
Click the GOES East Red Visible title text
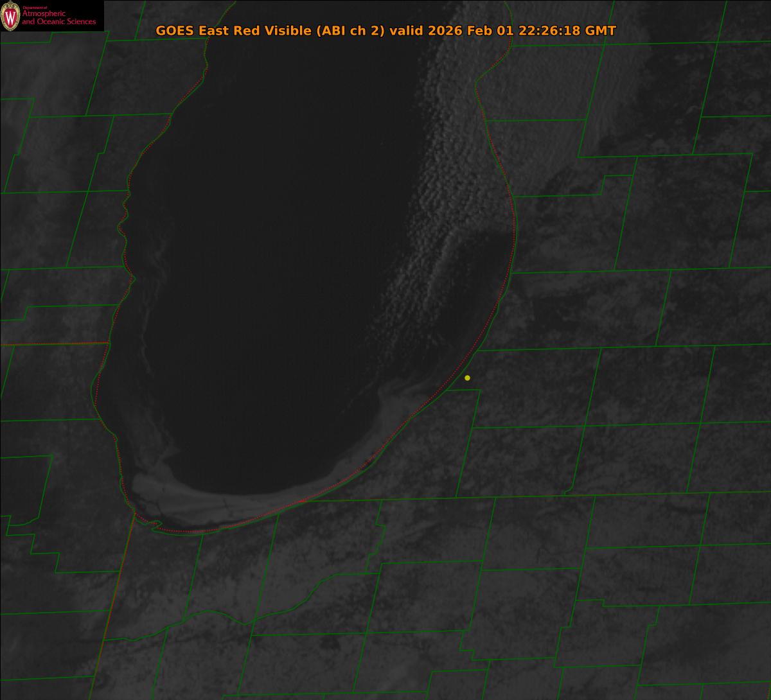coord(385,31)
